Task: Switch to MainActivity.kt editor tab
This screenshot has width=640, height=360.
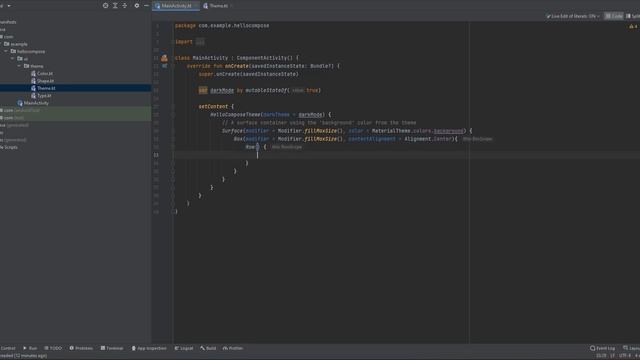Action: (x=176, y=6)
